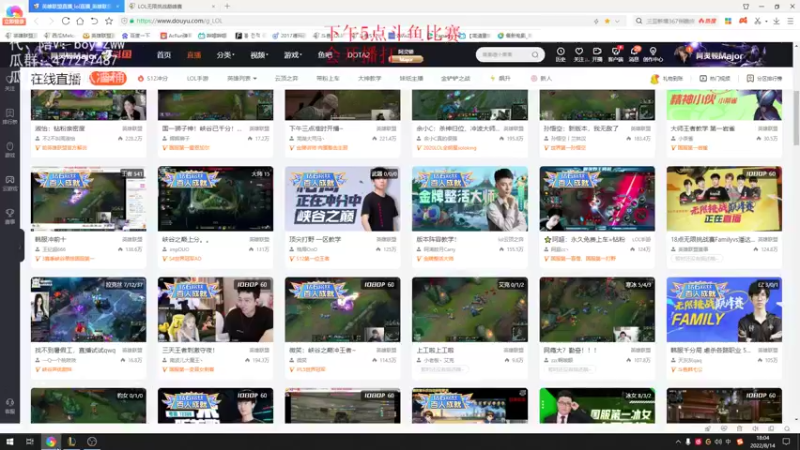Image resolution: width=800 pixels, height=450 pixels.
Task: Bookmark page with the star outline icon
Action: point(109,21)
